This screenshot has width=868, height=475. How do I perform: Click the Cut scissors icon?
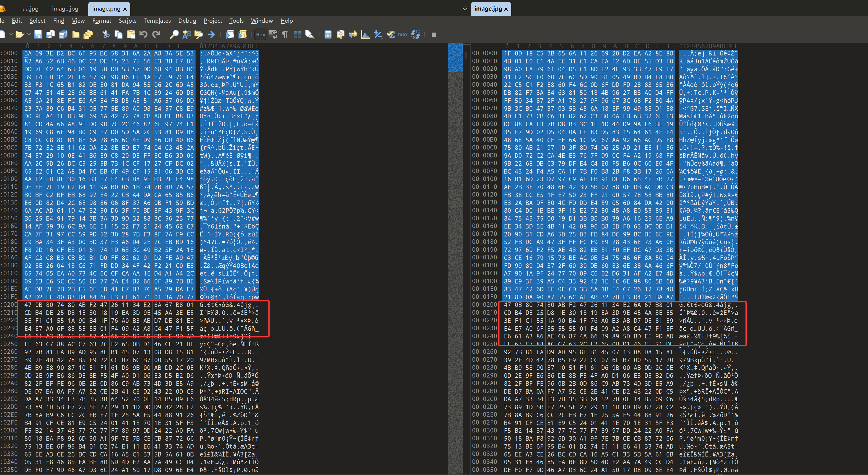pyautogui.click(x=106, y=34)
